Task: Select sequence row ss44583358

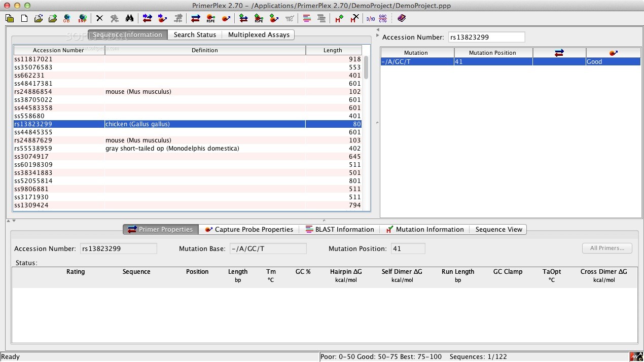Action: pos(188,107)
